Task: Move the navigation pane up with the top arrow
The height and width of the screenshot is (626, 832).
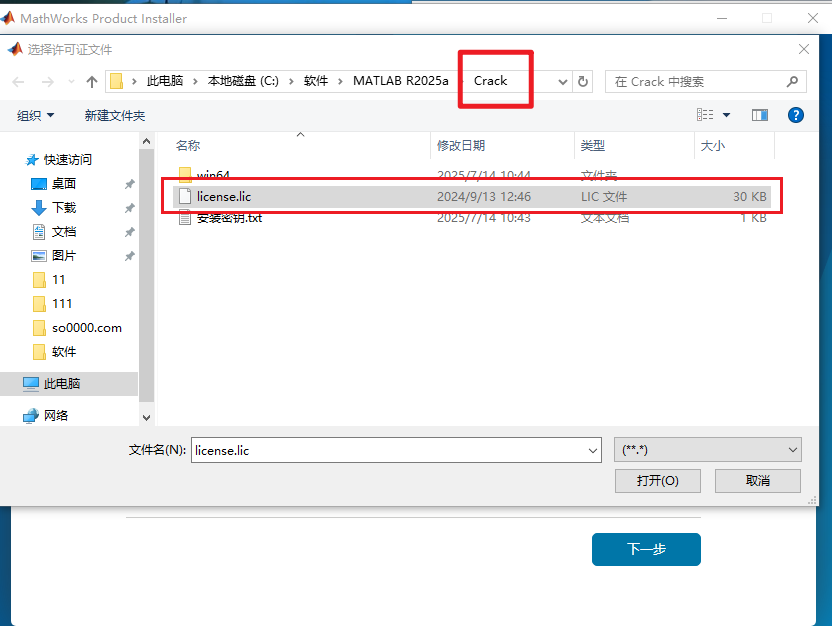Action: tap(146, 141)
